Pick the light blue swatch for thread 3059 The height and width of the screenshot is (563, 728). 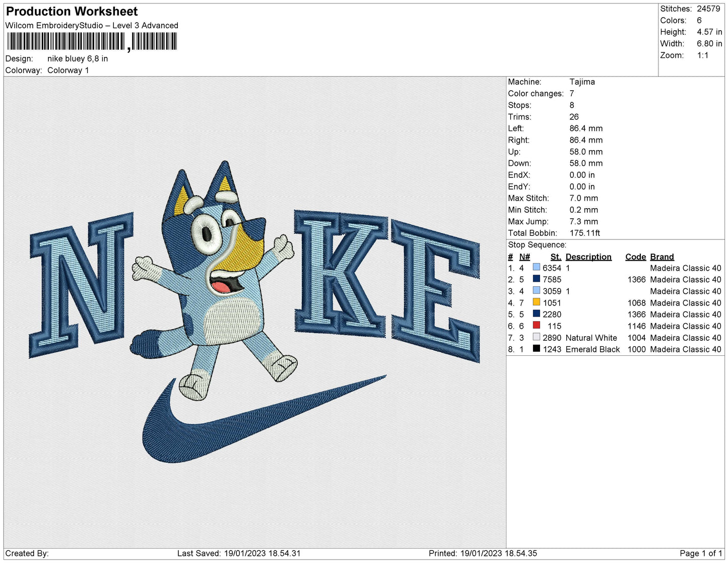point(537,291)
